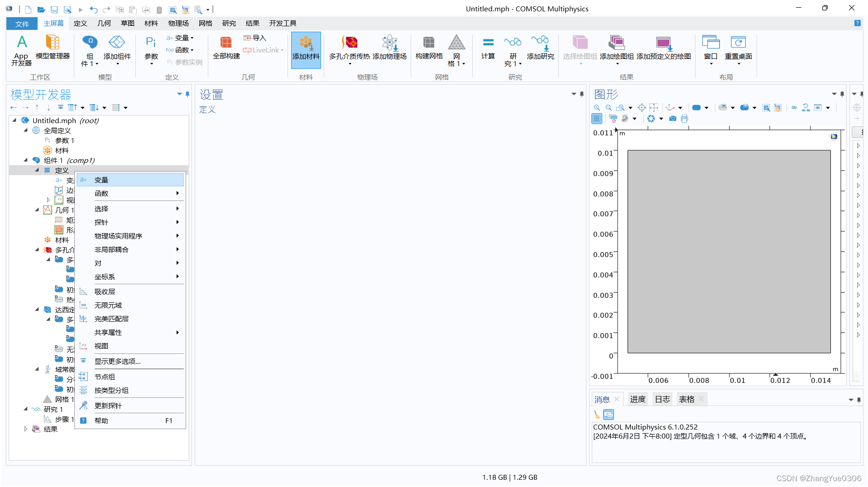The image size is (868, 487).
Task: Toggle the select box tool in 图形 toolbar
Action: coord(766,108)
